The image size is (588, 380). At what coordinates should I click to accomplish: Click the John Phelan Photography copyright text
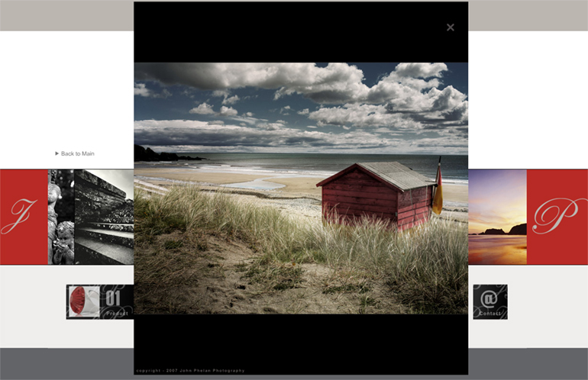click(190, 371)
